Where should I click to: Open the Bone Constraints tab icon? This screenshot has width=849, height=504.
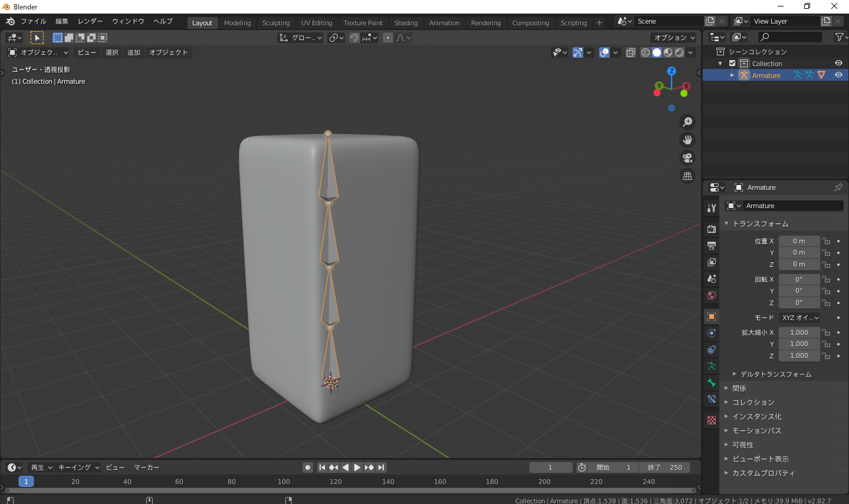pos(712,399)
